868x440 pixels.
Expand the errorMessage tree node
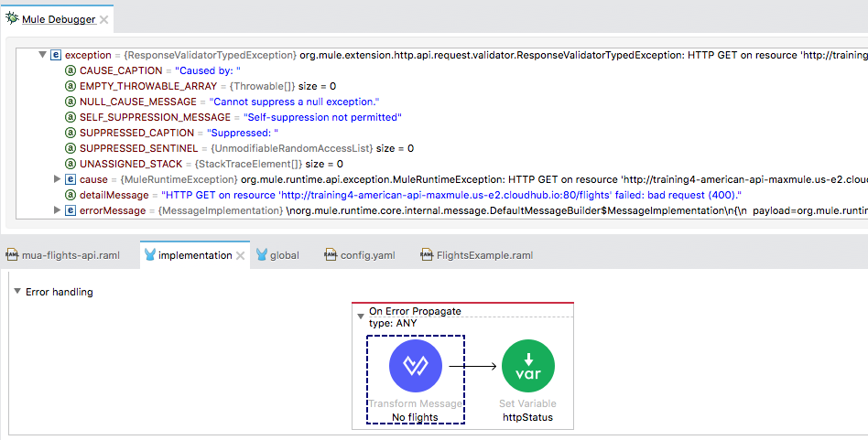[x=57, y=210]
